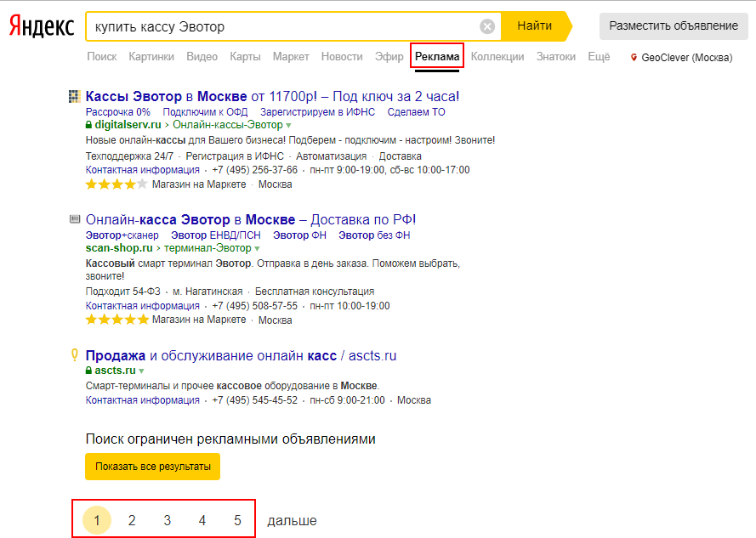
Task: Click 'Магазин на Маркете' under the digitalserv.ru ad
Action: 199,184
